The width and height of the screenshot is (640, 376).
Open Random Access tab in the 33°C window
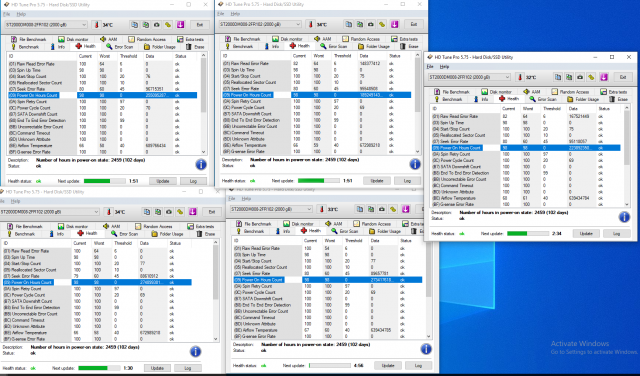pos(372,224)
